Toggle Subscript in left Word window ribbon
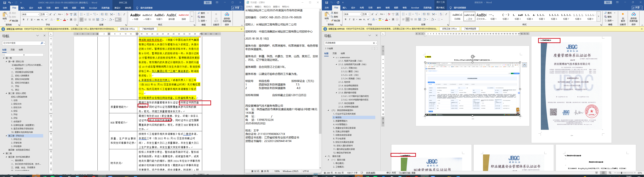 [42, 20]
